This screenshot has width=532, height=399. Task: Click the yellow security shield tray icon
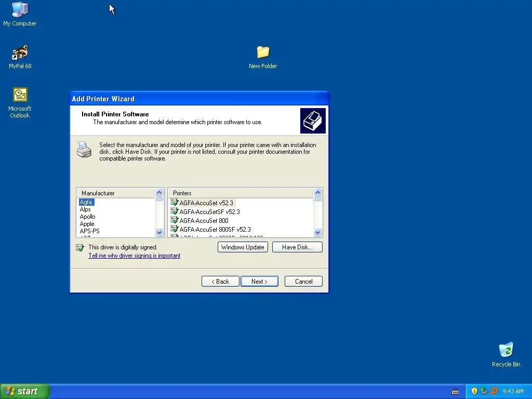[x=474, y=391]
